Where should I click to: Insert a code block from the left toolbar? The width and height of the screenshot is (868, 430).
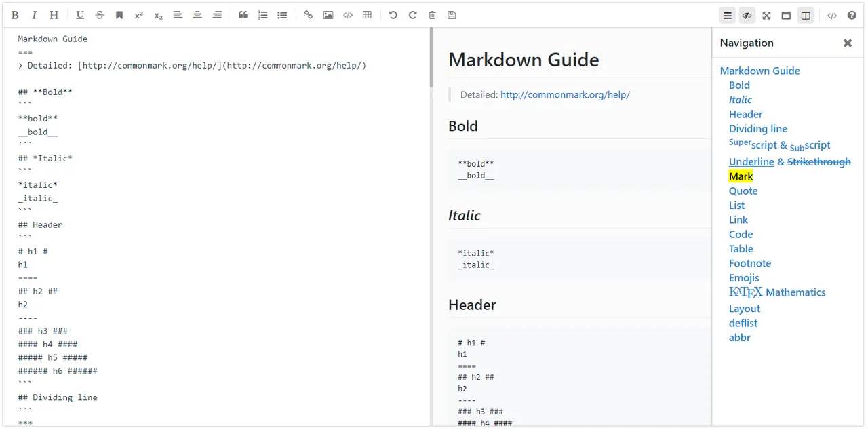(348, 15)
